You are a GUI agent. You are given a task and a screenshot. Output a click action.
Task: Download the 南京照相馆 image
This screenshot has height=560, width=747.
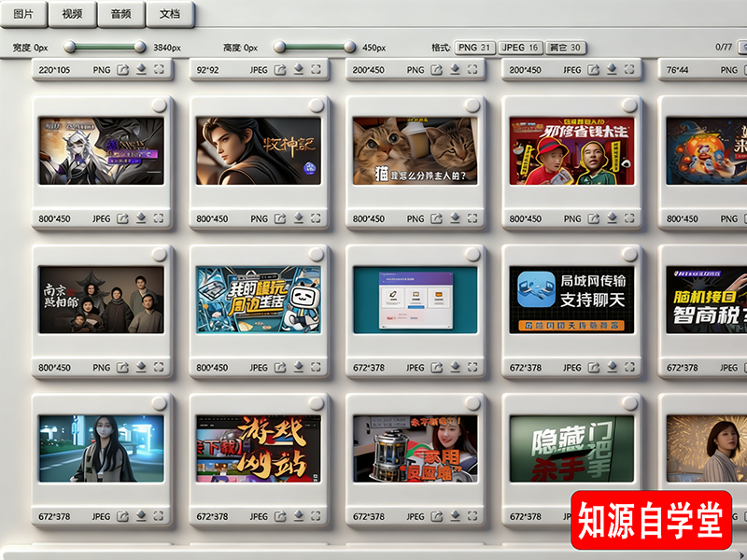point(142,368)
